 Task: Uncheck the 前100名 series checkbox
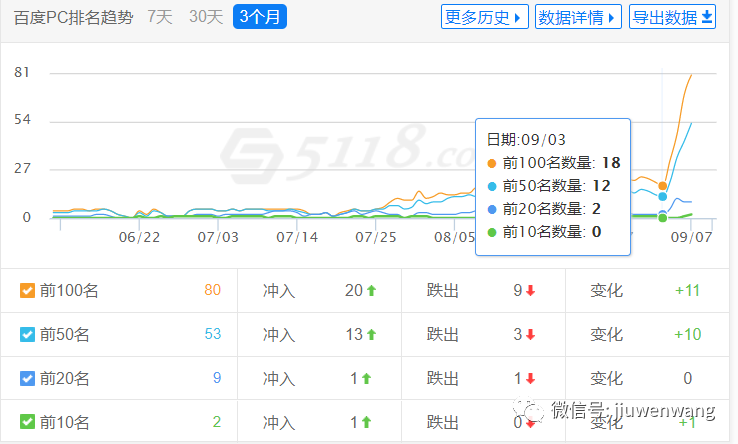click(x=28, y=291)
